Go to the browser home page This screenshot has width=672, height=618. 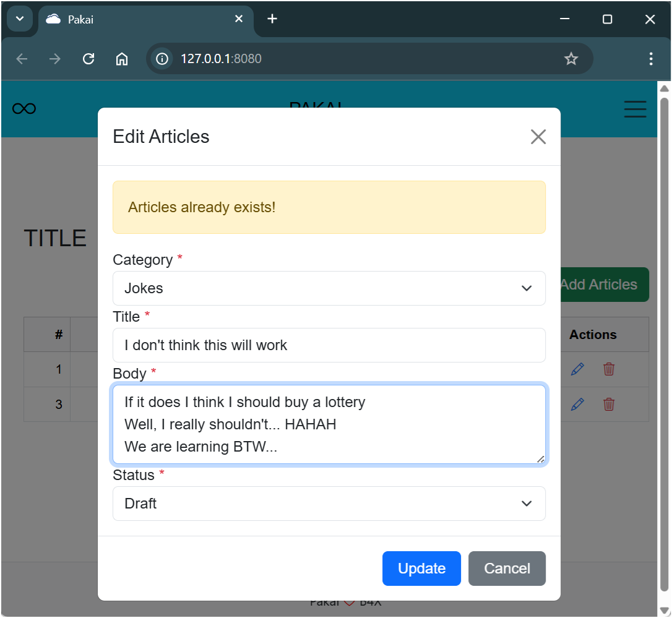coord(122,59)
